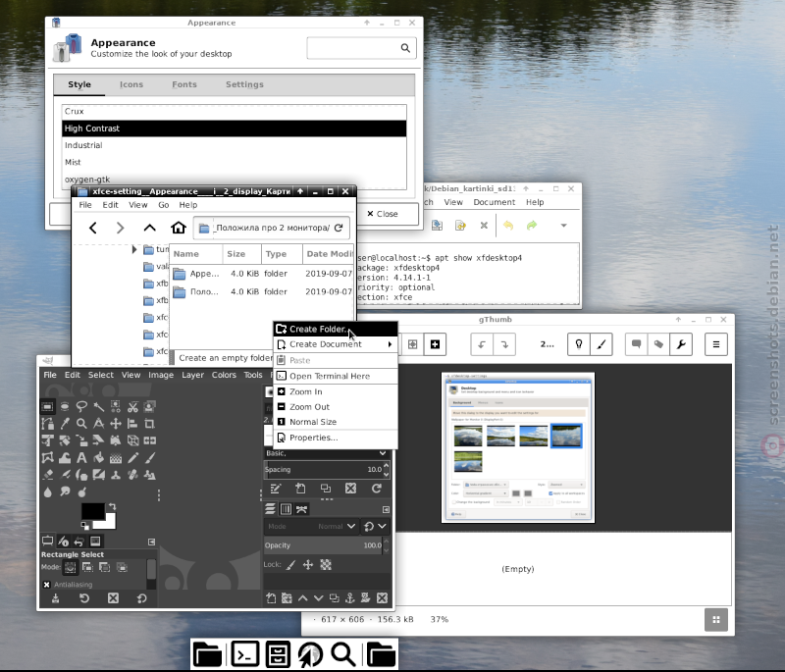785x672 pixels.
Task: Toggle lock alpha channel in Layers panel
Action: pos(326,565)
